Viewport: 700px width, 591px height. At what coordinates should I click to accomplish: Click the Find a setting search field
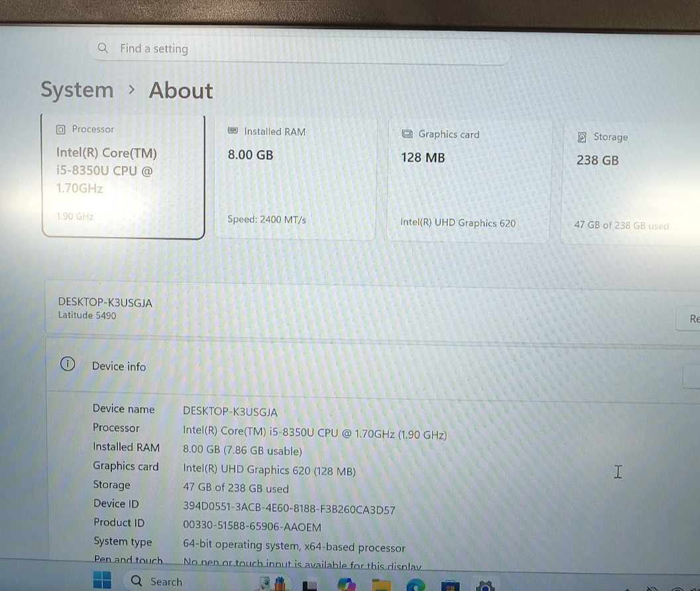[x=299, y=49]
